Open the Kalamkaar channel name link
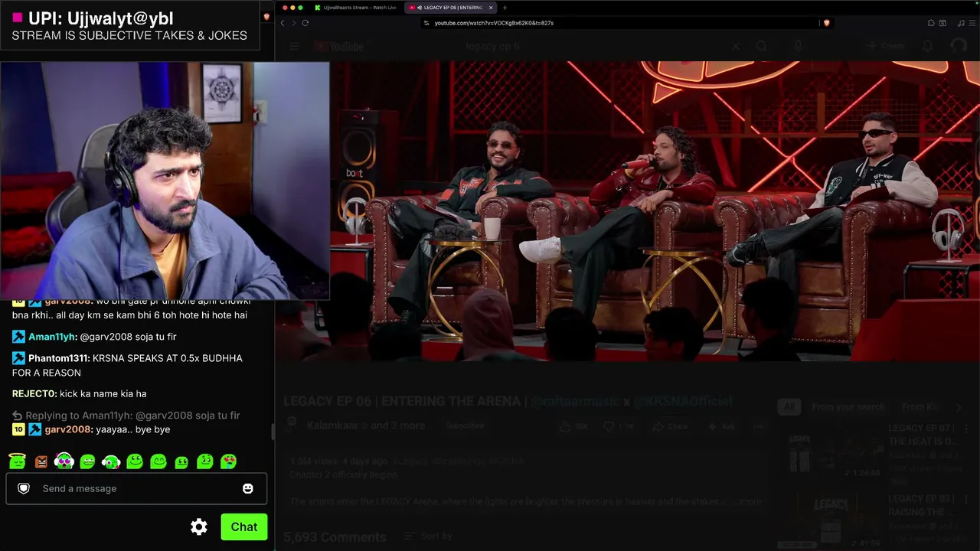 click(x=333, y=425)
